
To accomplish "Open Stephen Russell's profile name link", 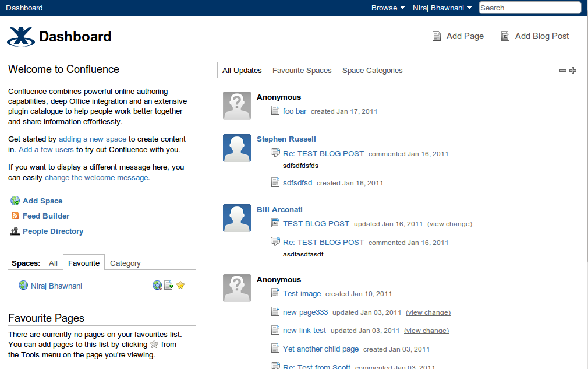I will [286, 139].
